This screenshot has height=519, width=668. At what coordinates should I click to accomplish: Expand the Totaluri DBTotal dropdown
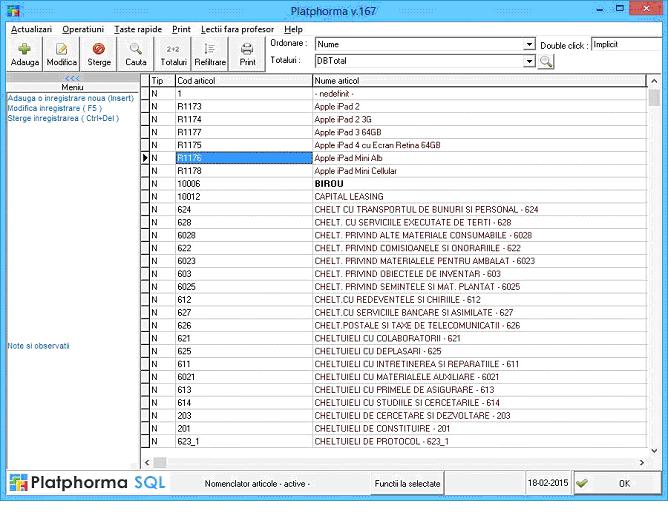[529, 62]
